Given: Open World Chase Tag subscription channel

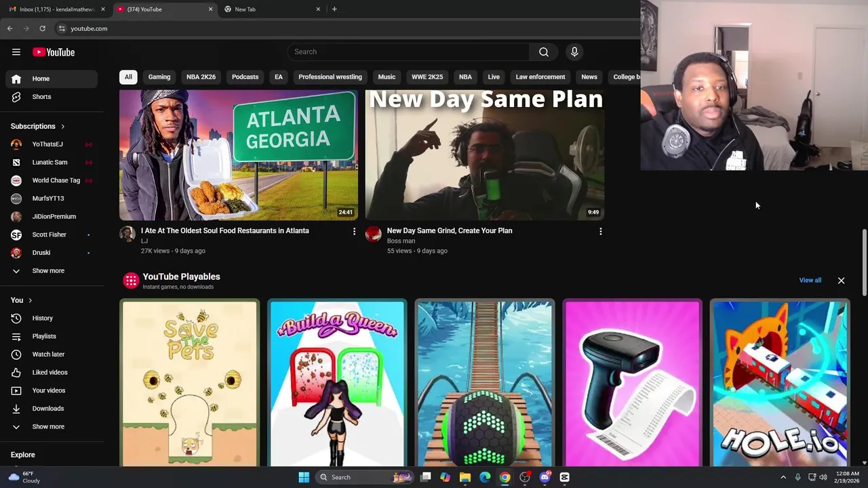Looking at the screenshot, I should pos(52,180).
